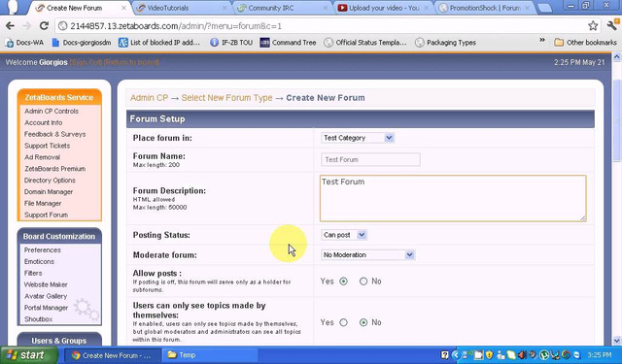Open the new tab button
The height and width of the screenshot is (364, 622).
pos(544,8)
